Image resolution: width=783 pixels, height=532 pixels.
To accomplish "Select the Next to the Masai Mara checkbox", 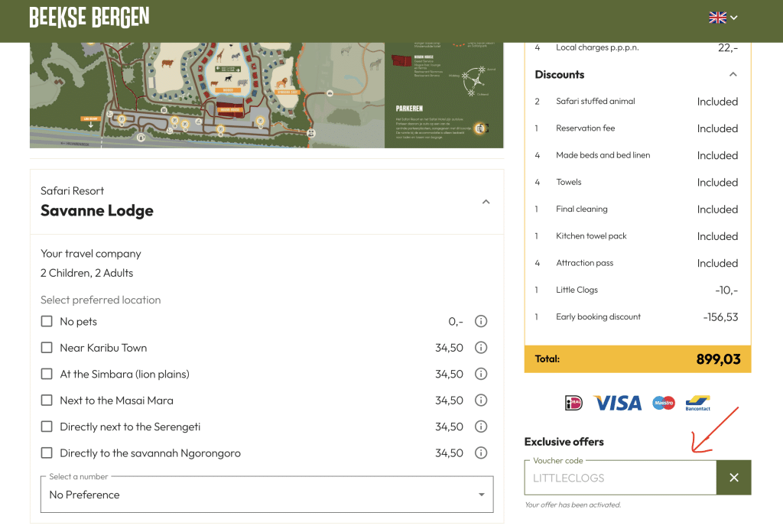I will (x=47, y=401).
